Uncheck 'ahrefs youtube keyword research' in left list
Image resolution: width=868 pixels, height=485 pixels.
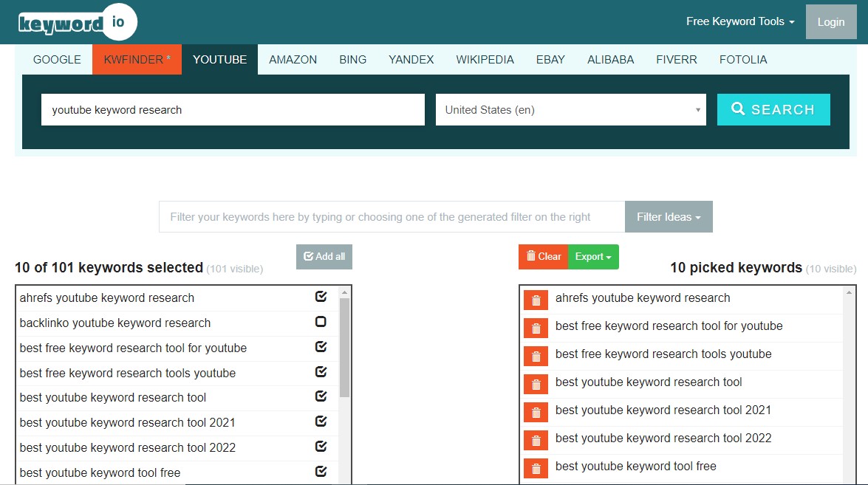[x=321, y=297]
